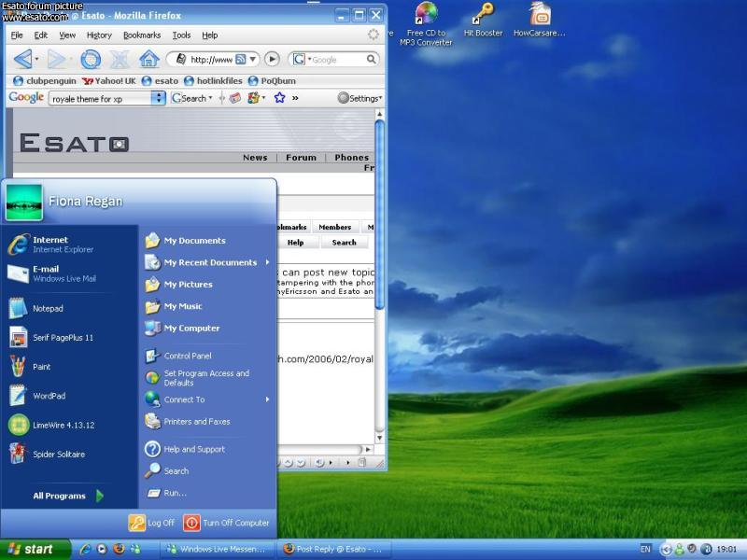Open Firefox History menu
Screen dimensions: 747x560
pos(99,35)
